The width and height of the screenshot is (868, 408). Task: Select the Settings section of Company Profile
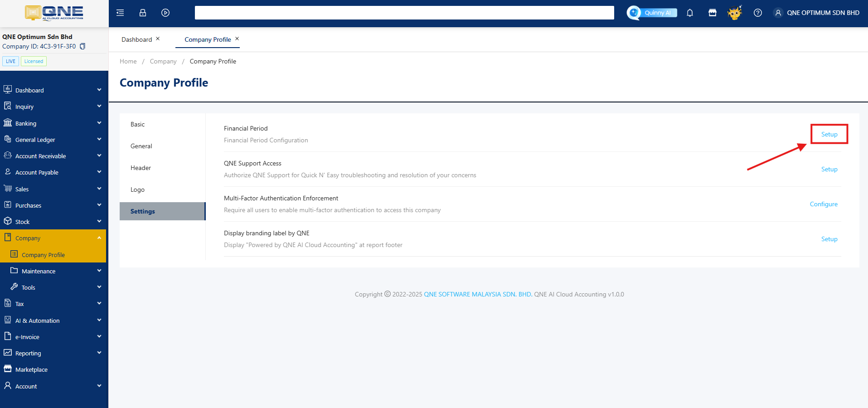tap(162, 211)
